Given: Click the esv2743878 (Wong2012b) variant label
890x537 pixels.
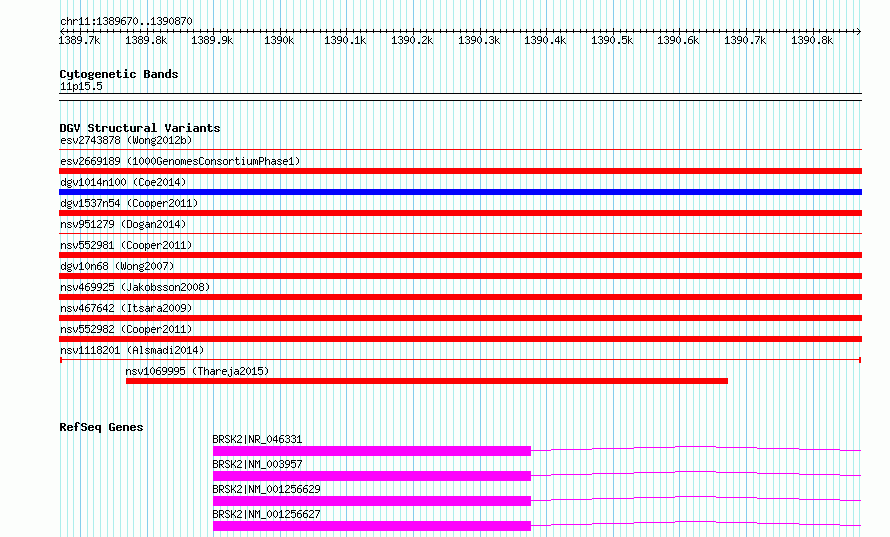Looking at the screenshot, I should (126, 140).
